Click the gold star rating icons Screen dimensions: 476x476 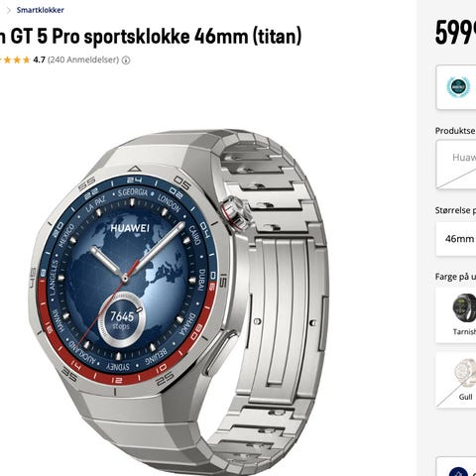point(15,60)
